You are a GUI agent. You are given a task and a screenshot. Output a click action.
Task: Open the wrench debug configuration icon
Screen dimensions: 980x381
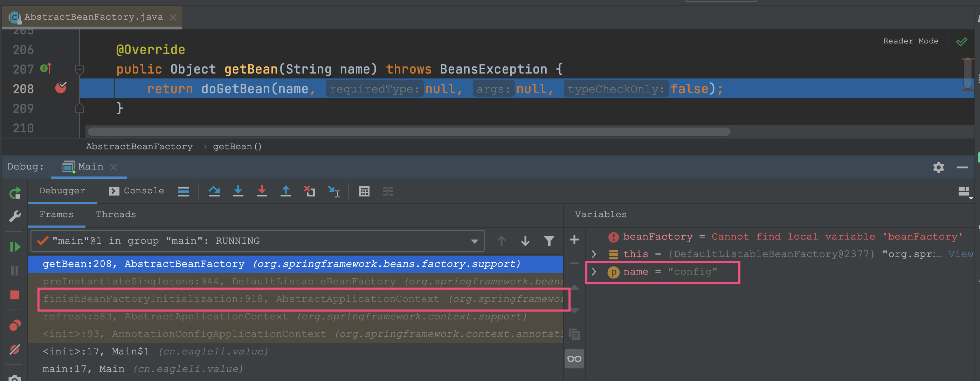tap(15, 216)
